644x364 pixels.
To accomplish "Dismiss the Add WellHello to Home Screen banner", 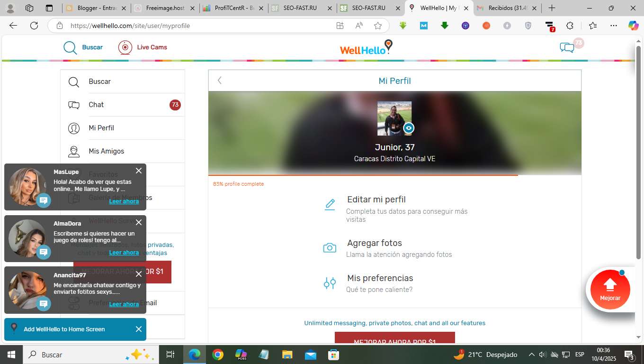I will (139, 329).
